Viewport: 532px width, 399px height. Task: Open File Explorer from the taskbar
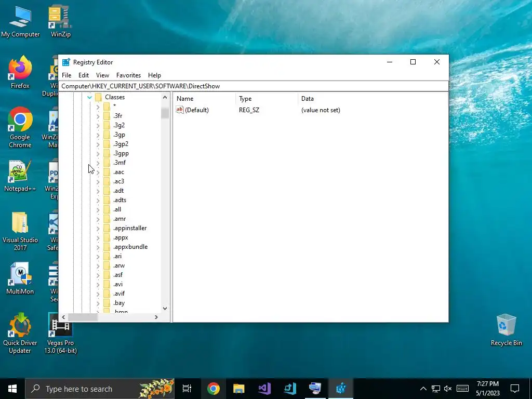point(239,389)
